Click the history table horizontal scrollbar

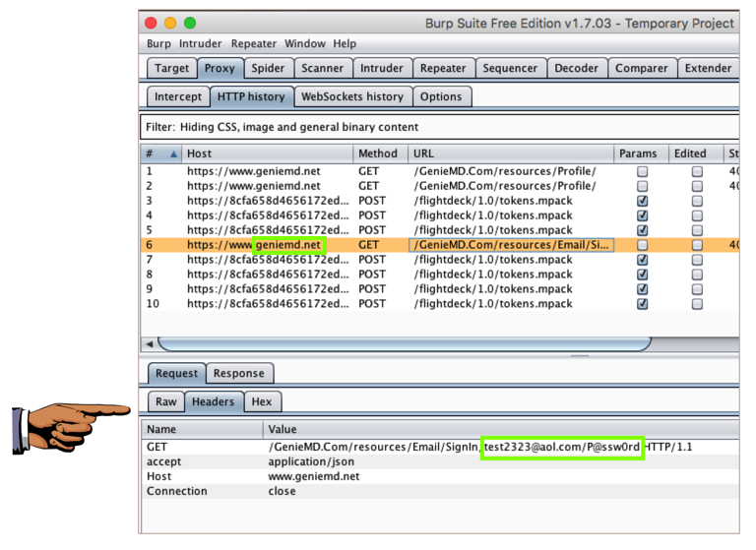(x=405, y=344)
